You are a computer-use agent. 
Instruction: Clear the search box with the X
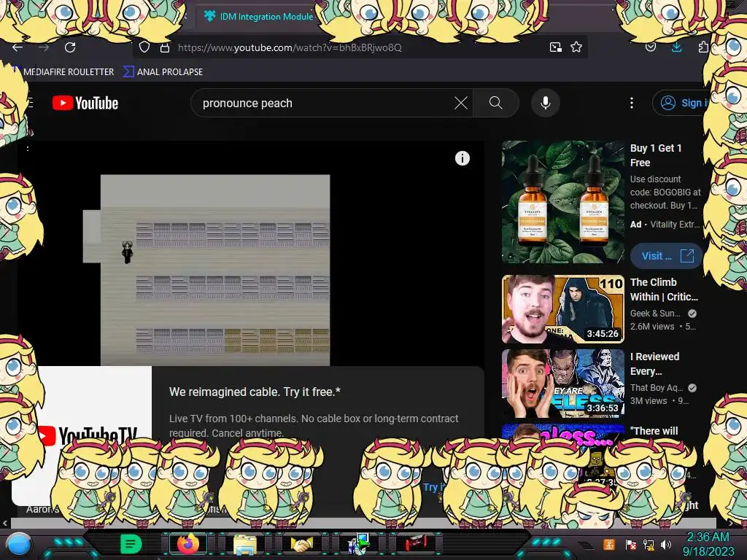coord(461,103)
